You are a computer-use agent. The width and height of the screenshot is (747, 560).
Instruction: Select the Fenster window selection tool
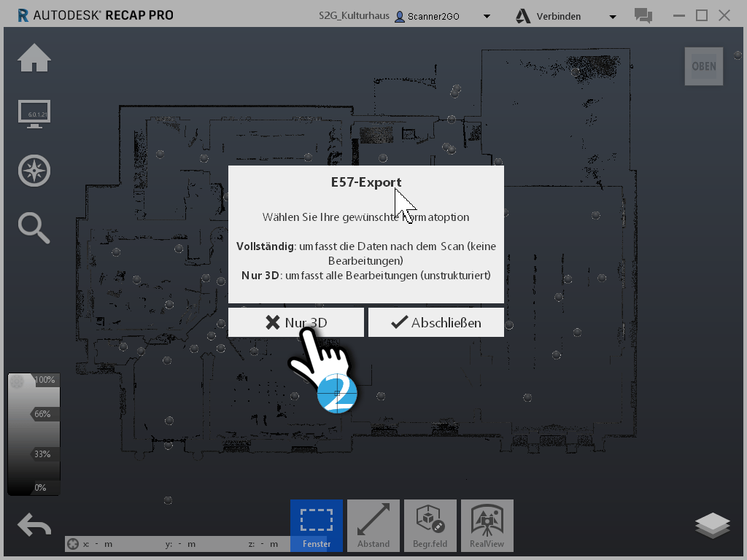point(317,526)
